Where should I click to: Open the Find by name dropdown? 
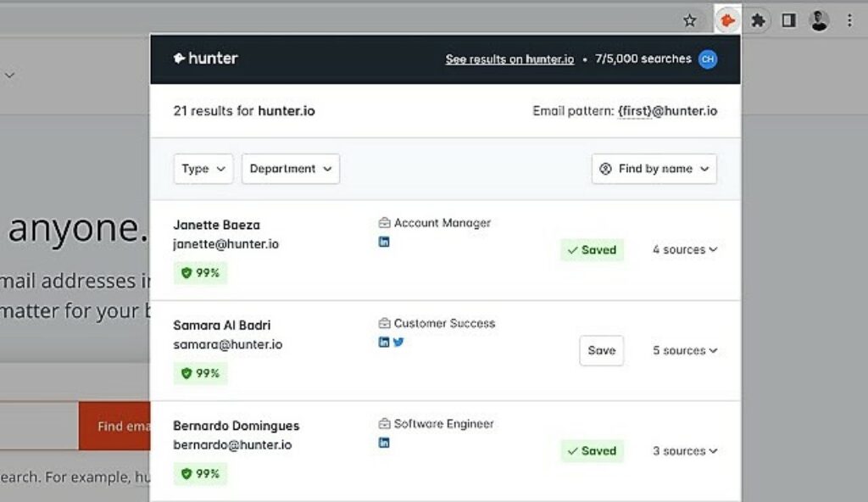coord(654,169)
